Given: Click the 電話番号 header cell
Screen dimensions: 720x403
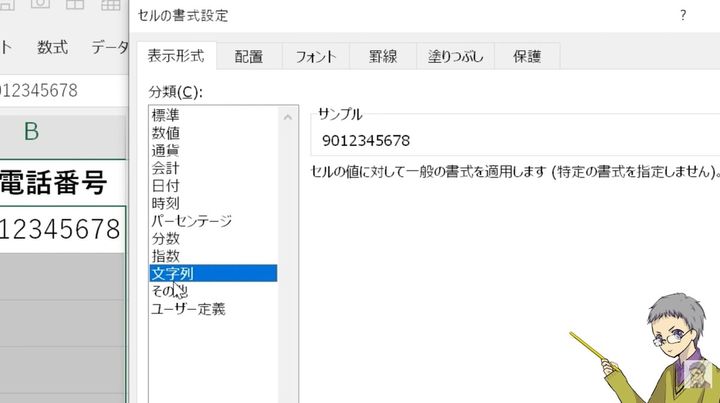Looking at the screenshot, I should pos(62,182).
